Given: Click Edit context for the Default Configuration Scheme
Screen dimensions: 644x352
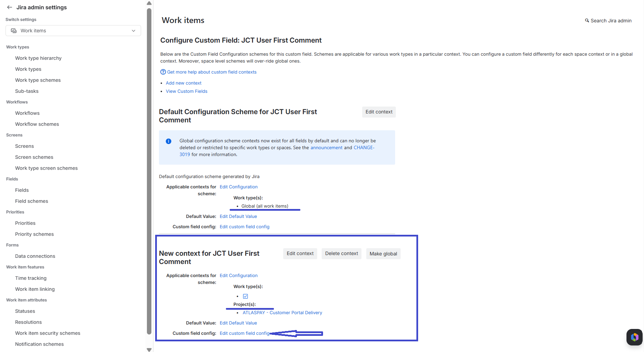Looking at the screenshot, I should [x=379, y=112].
